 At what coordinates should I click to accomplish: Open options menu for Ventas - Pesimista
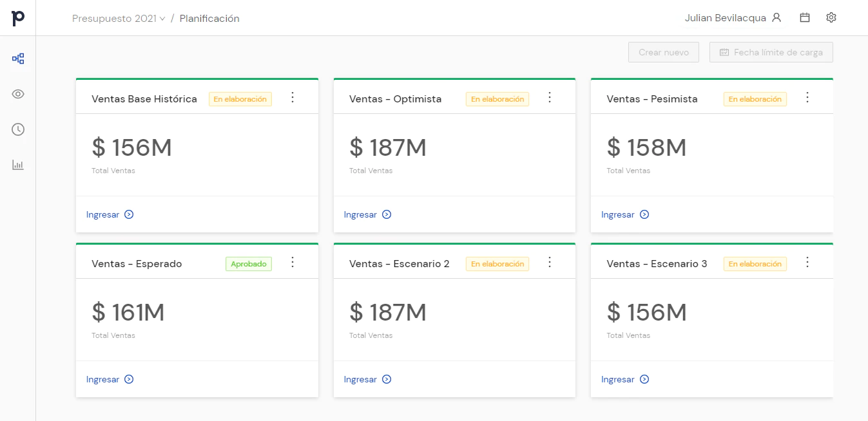click(807, 97)
